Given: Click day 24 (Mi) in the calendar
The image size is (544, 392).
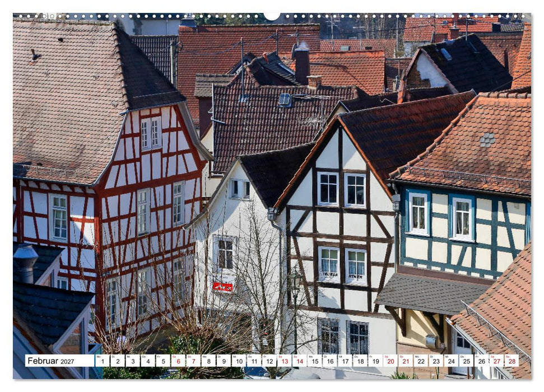Looking at the screenshot, I should click(452, 361).
